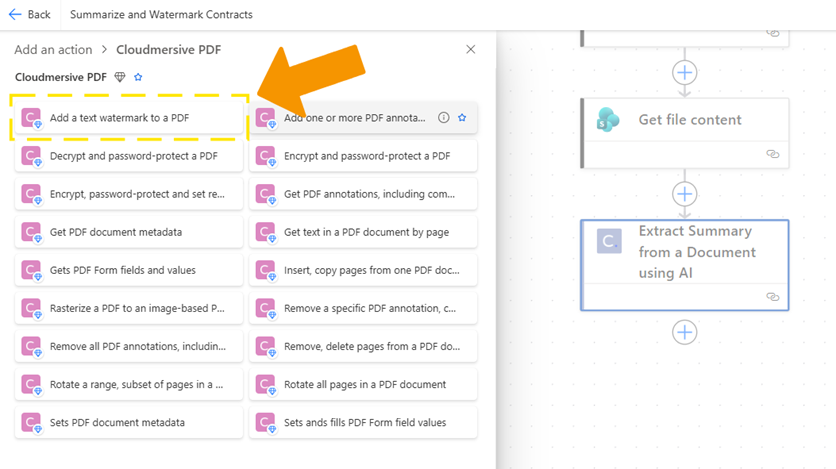Pick 'Insert, copy pages from one PDF doc...'

[363, 270]
